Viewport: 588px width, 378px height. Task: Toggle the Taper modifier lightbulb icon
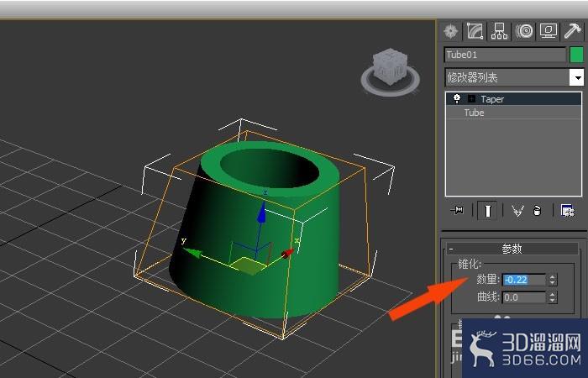click(x=457, y=98)
